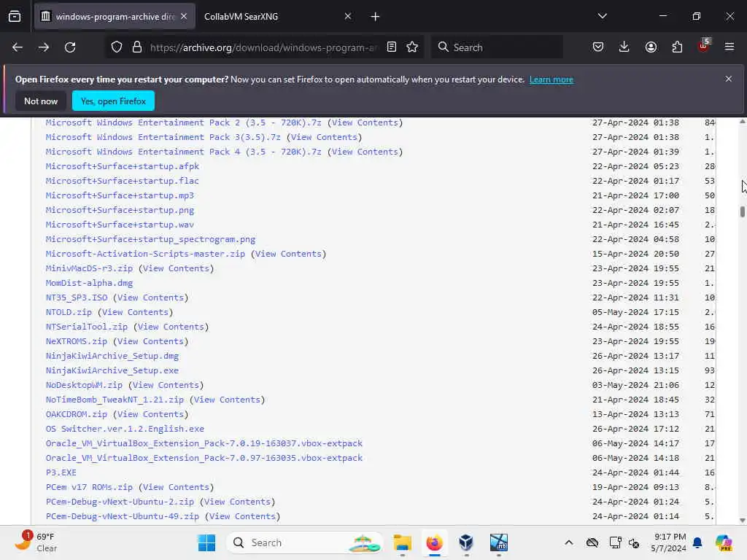Screen dimensions: 747x560
Task: Go back to previous page
Action: 18,47
